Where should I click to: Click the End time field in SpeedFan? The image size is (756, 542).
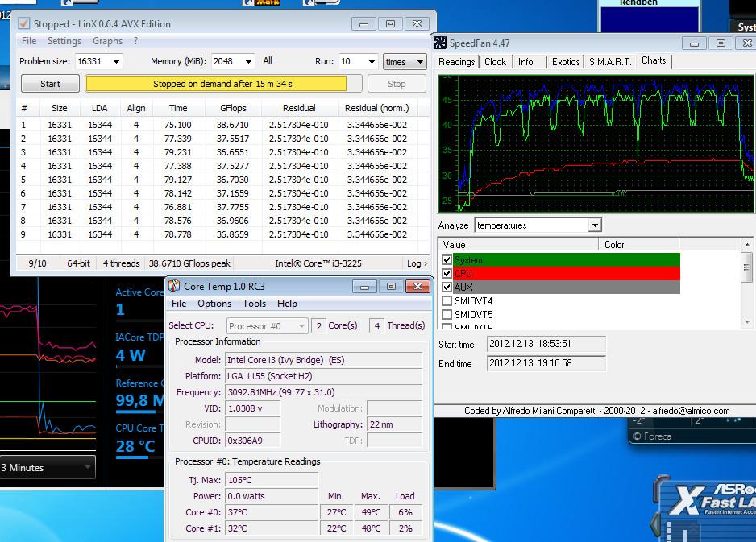coord(546,363)
